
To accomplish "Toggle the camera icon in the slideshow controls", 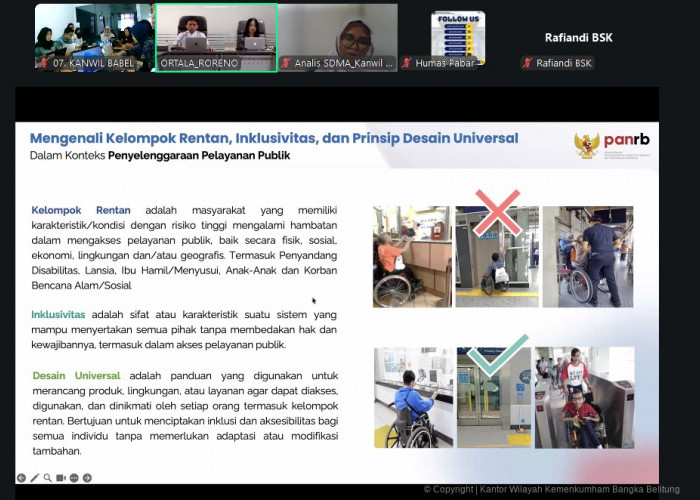I will (x=61, y=478).
